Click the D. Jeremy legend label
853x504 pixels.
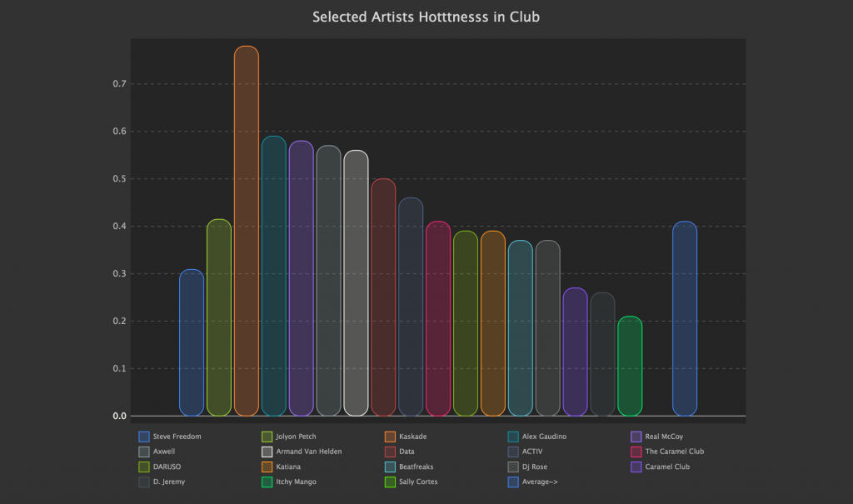point(169,482)
